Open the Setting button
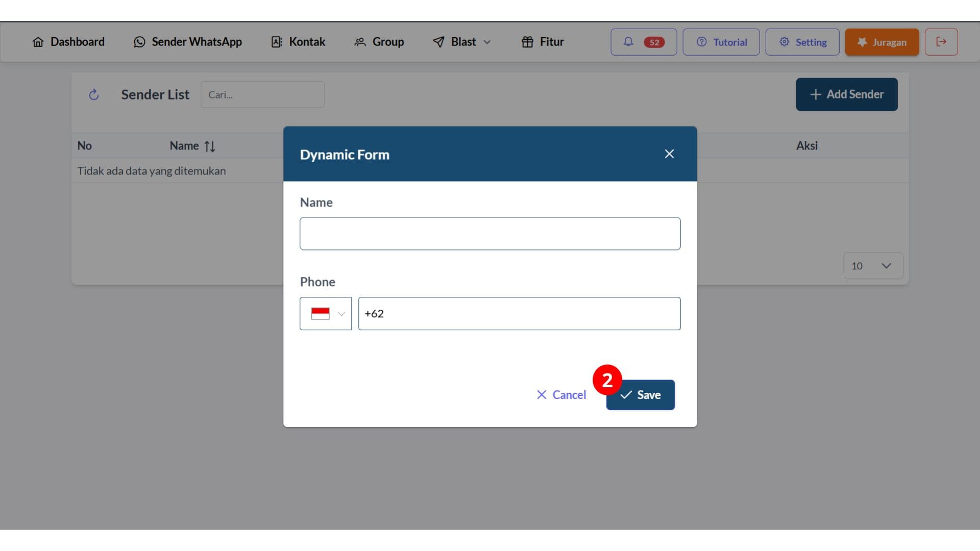 (x=802, y=42)
